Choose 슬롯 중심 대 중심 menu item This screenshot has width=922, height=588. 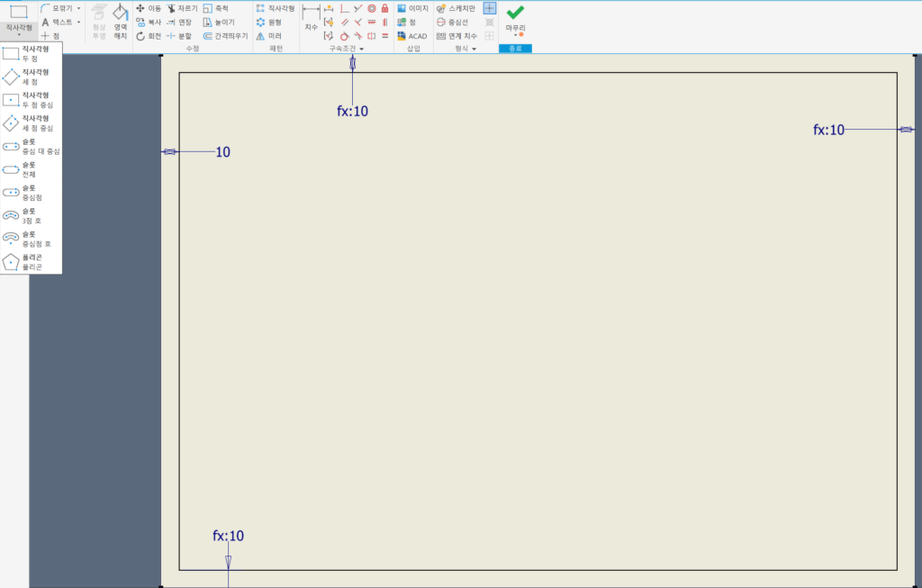coord(32,147)
